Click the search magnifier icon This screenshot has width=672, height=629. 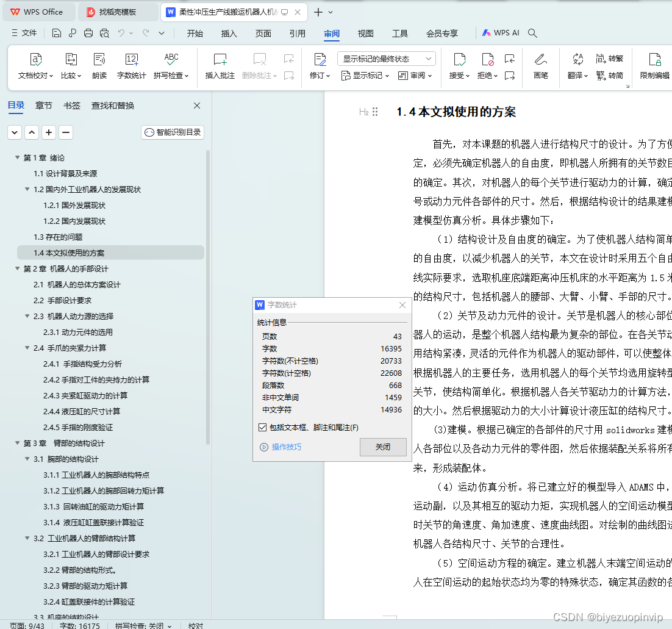pyautogui.click(x=532, y=33)
